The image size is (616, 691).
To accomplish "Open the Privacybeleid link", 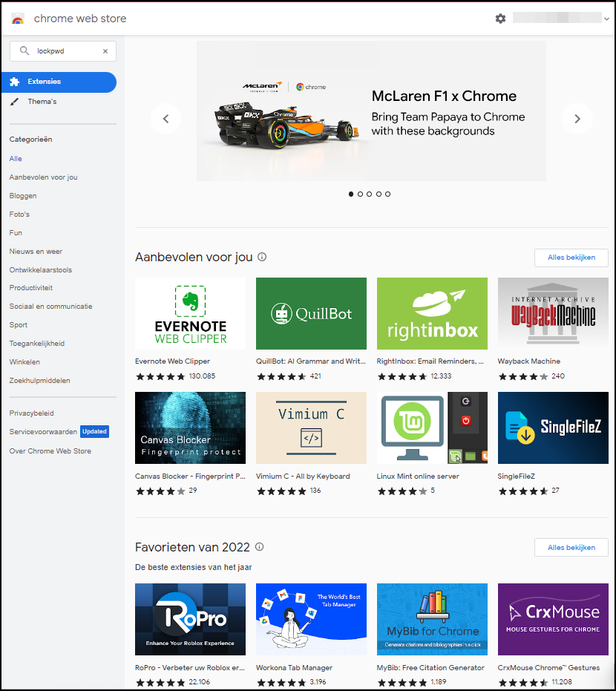I will (31, 413).
